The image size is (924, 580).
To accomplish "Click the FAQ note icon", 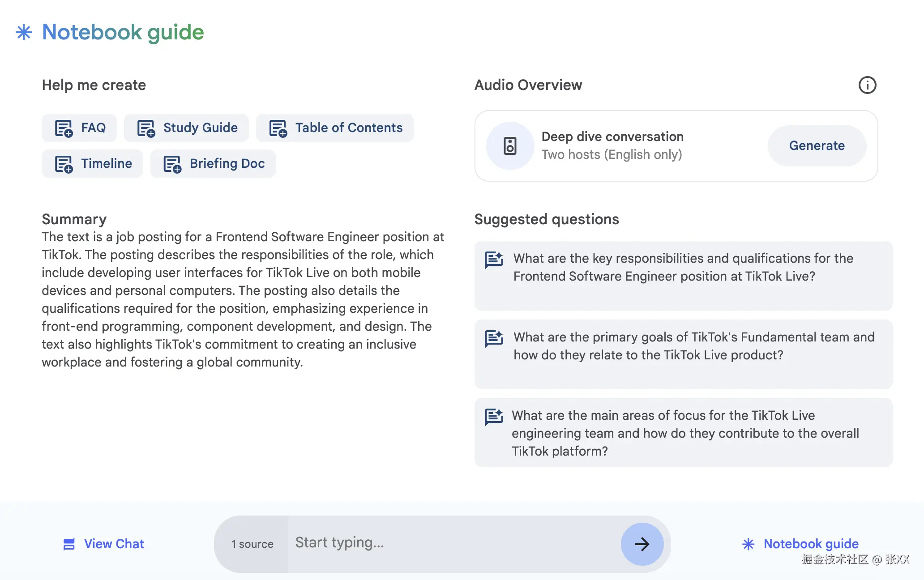I will tap(64, 128).
